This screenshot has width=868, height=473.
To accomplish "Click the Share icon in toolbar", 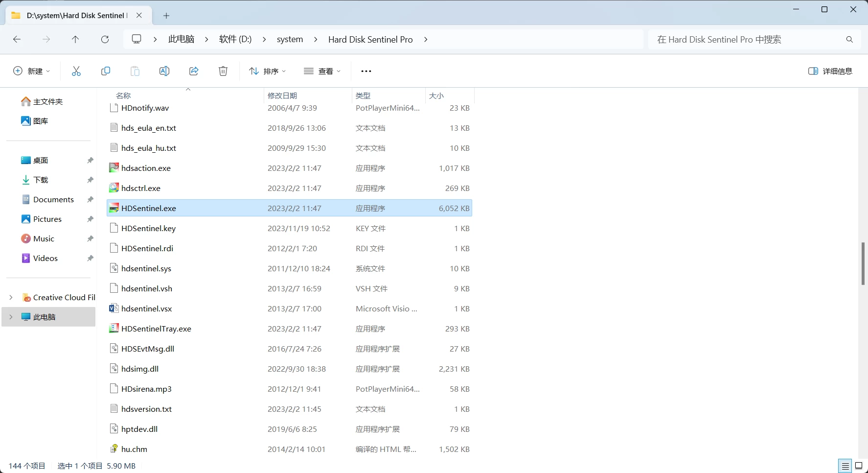I will click(x=194, y=71).
